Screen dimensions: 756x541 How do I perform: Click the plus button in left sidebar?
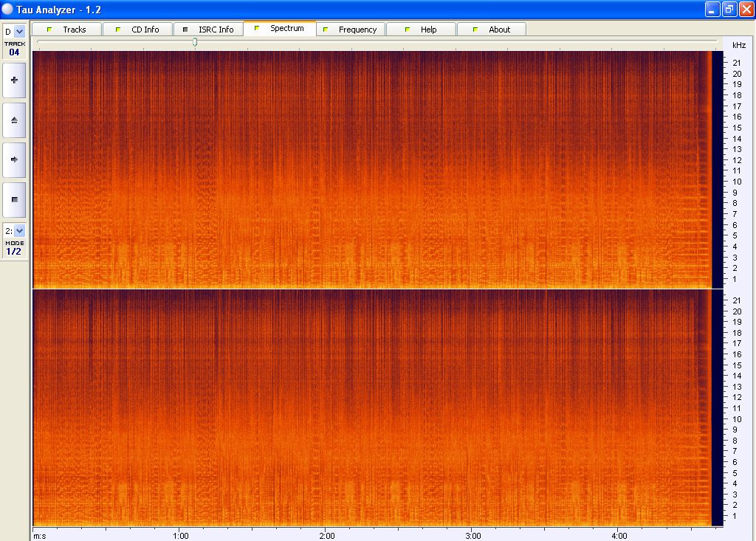14,80
